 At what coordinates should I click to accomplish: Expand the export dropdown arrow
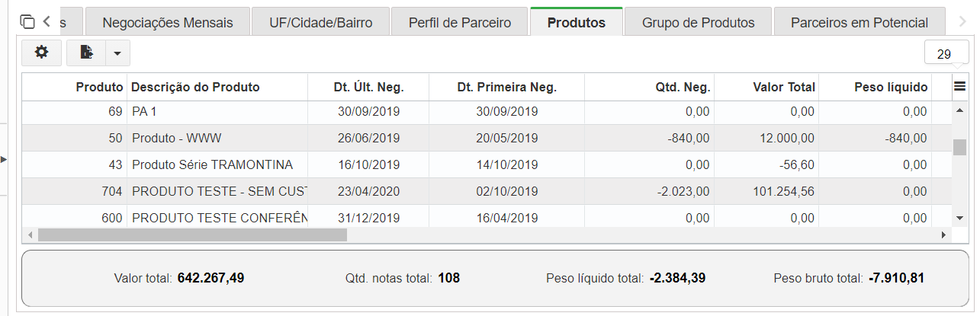pos(117,53)
